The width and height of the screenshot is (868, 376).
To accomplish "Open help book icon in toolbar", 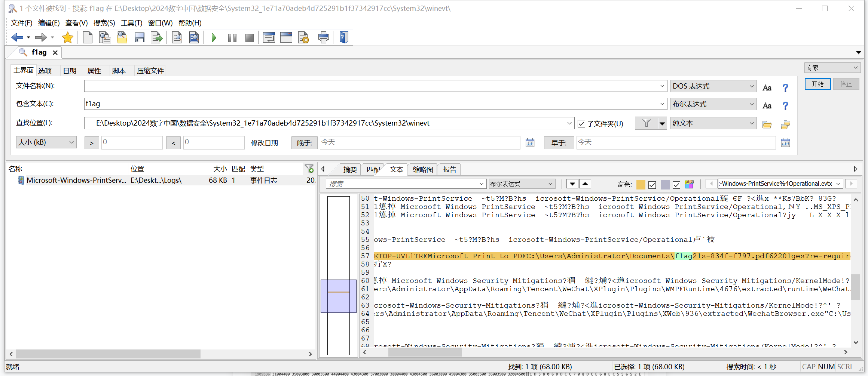I will (x=344, y=37).
